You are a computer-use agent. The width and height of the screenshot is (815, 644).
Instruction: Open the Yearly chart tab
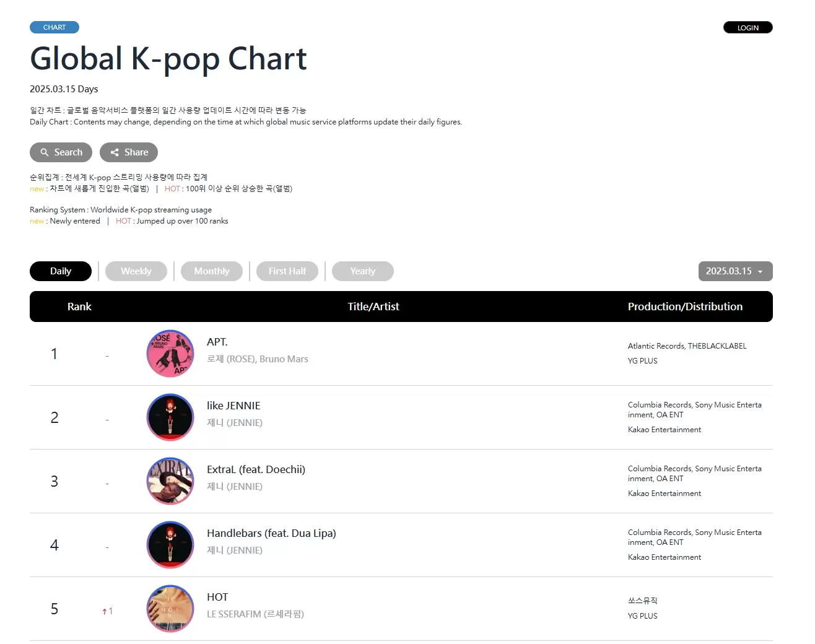point(363,271)
